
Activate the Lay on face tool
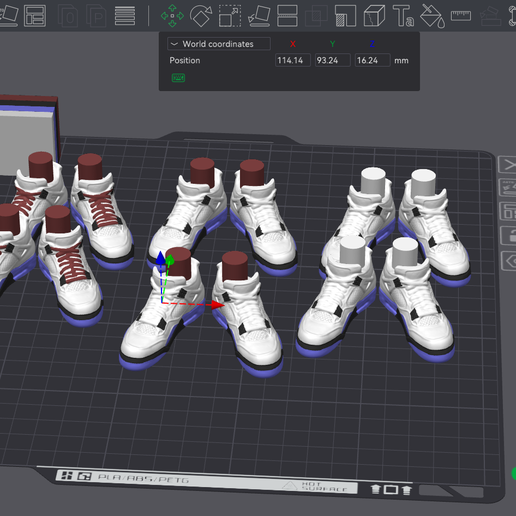[x=259, y=15]
